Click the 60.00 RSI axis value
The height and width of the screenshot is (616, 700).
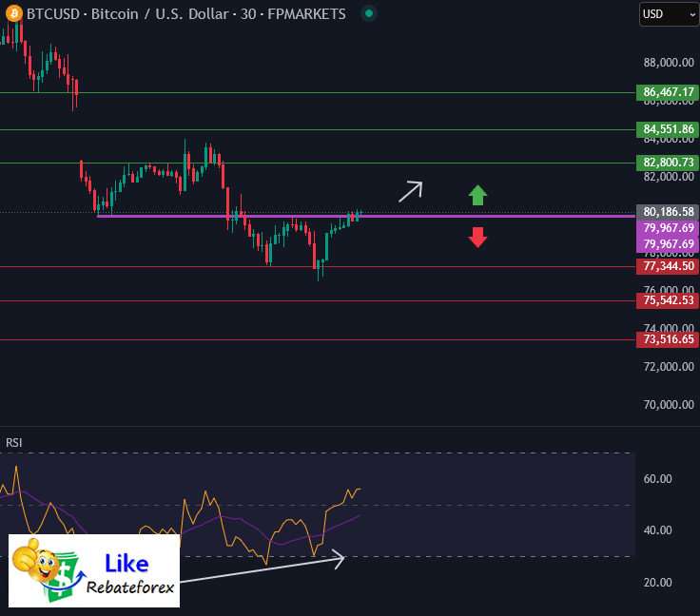pyautogui.click(x=657, y=479)
